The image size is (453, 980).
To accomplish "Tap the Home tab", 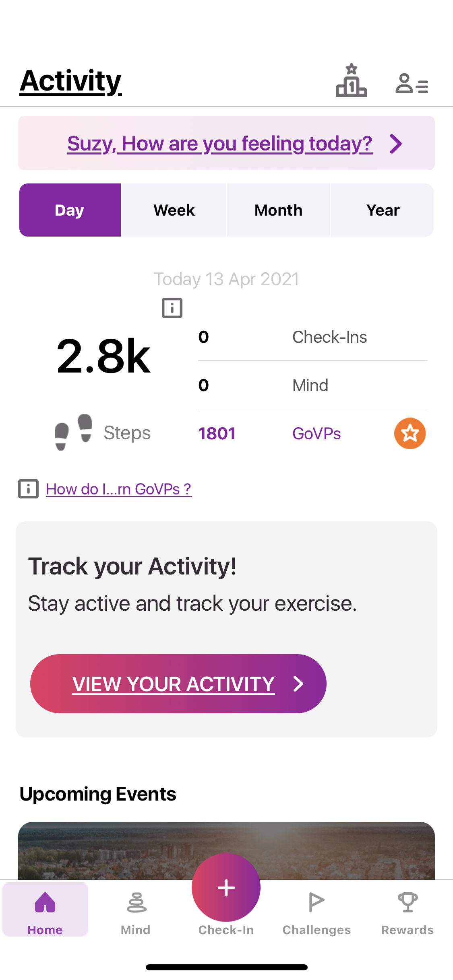I will tap(45, 910).
